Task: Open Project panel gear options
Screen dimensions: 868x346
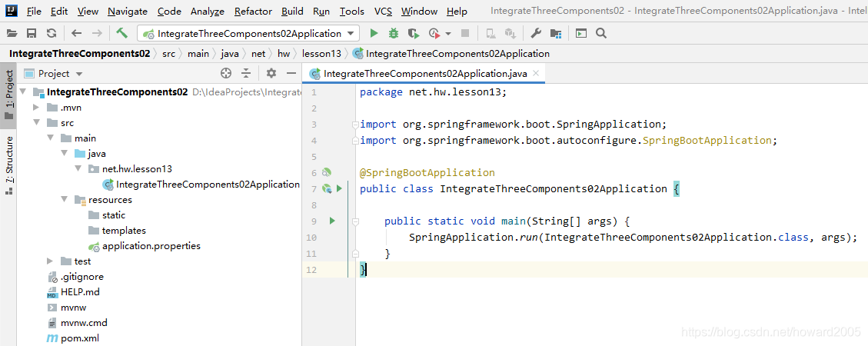Action: (x=271, y=73)
